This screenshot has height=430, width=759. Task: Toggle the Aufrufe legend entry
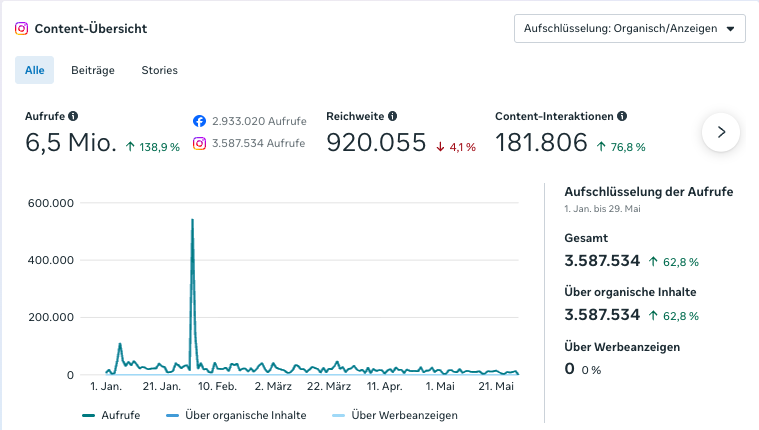pyautogui.click(x=111, y=415)
